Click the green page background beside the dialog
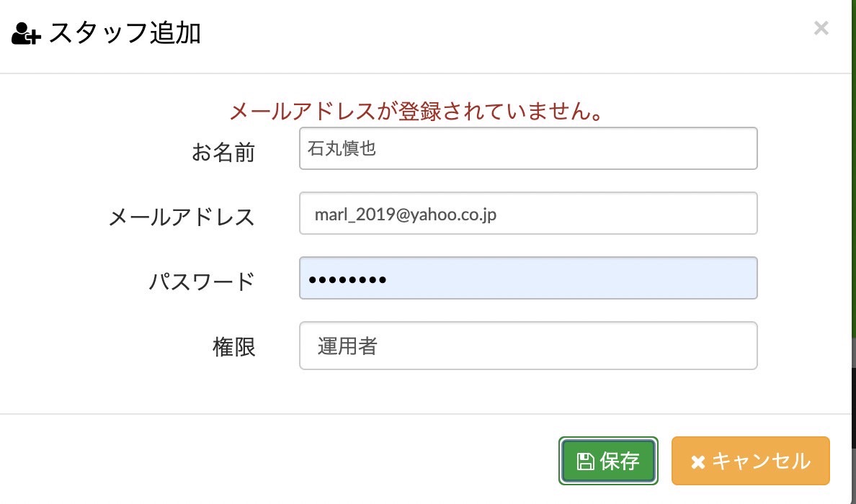This screenshot has height=504, width=856. (853, 163)
